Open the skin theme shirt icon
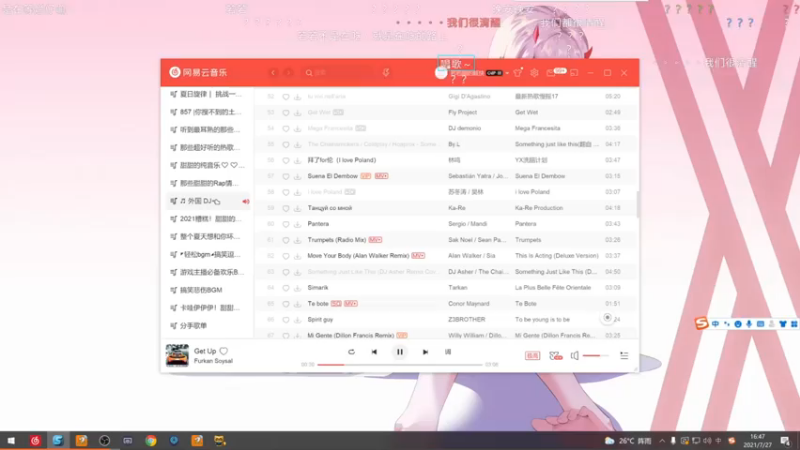Image resolution: width=800 pixels, height=450 pixels. 518,73
